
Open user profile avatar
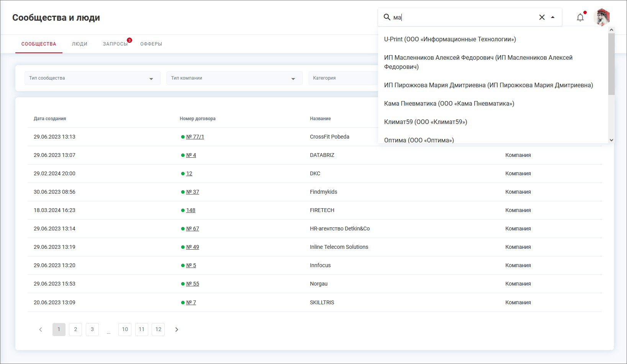pyautogui.click(x=602, y=18)
